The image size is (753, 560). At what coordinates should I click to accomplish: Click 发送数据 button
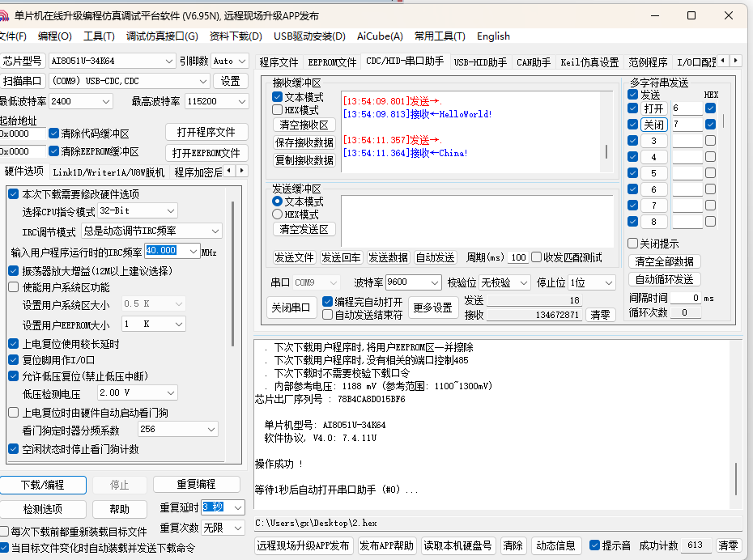(388, 257)
